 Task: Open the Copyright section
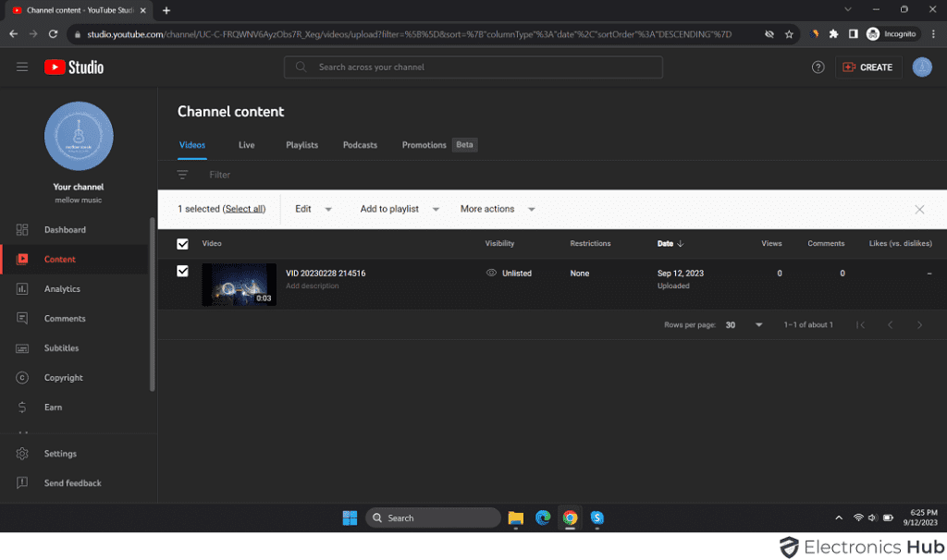(65, 377)
